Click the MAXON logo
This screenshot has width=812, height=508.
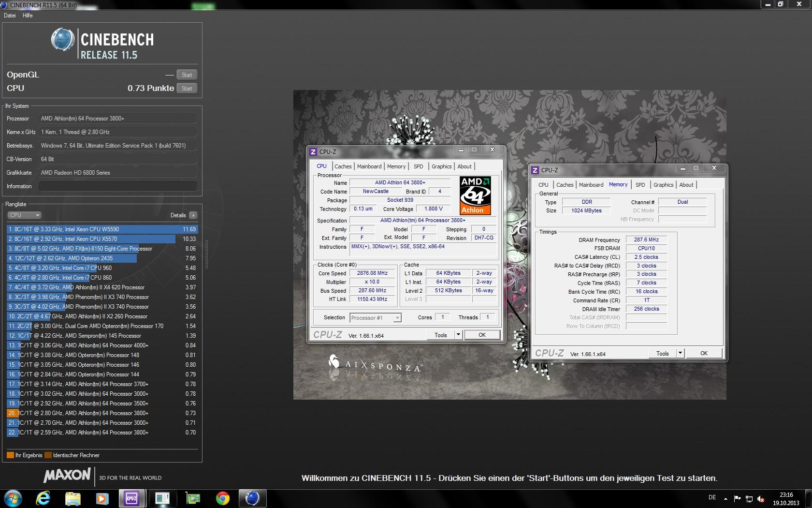[67, 475]
